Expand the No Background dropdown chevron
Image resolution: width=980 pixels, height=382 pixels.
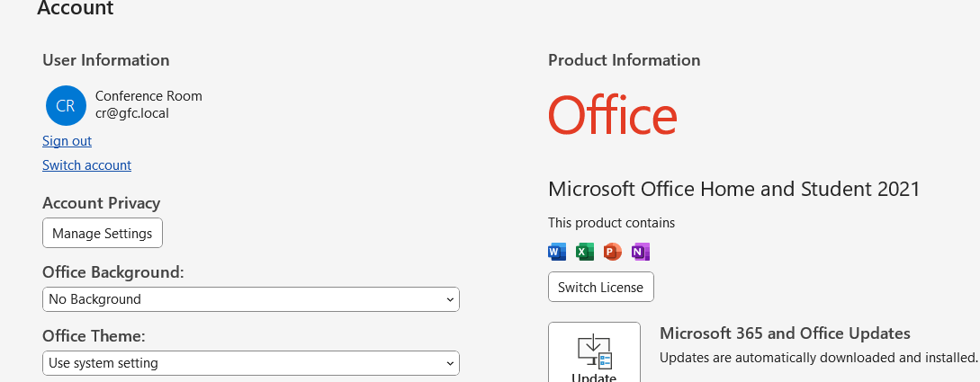click(x=450, y=299)
